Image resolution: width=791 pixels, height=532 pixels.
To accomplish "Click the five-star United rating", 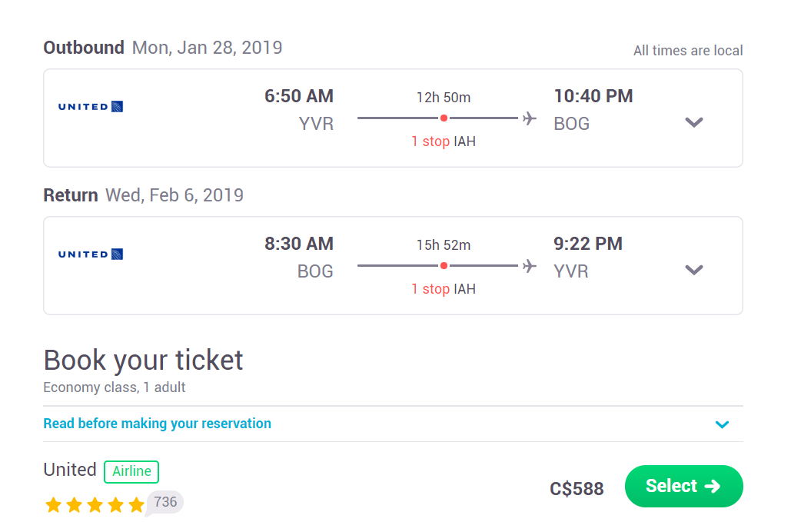I will click(95, 505).
